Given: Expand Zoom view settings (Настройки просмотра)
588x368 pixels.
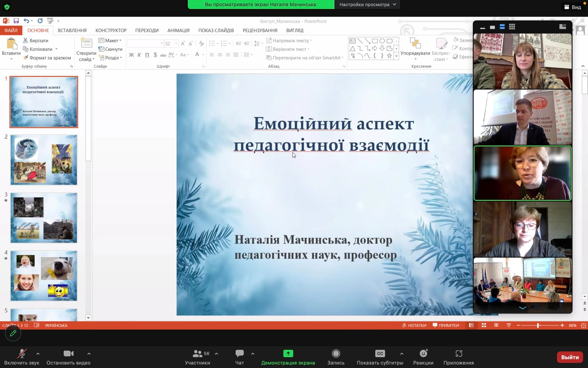Looking at the screenshot, I should click(x=367, y=4).
